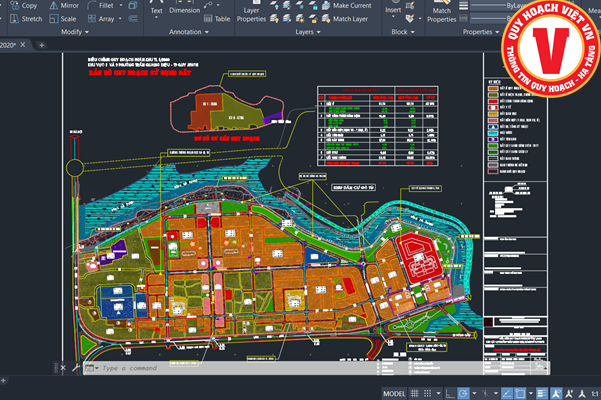Toggle polar tracking in status bar
This screenshot has width=601, height=400.
(463, 392)
